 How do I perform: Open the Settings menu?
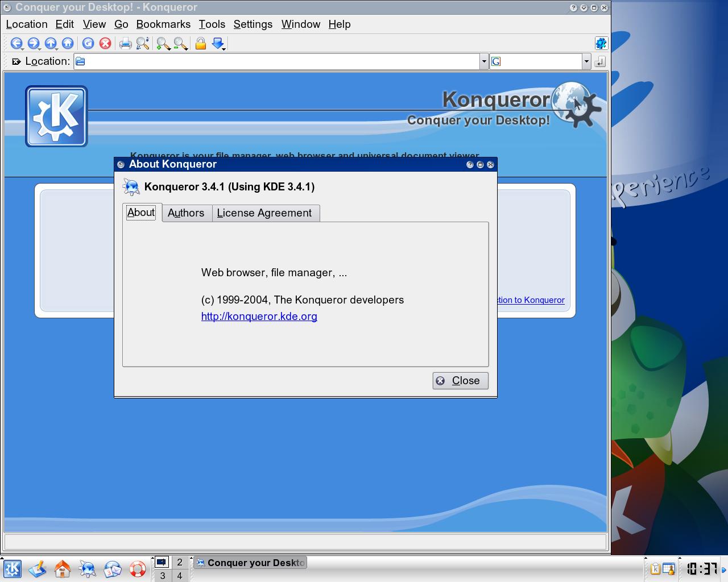pyautogui.click(x=253, y=24)
